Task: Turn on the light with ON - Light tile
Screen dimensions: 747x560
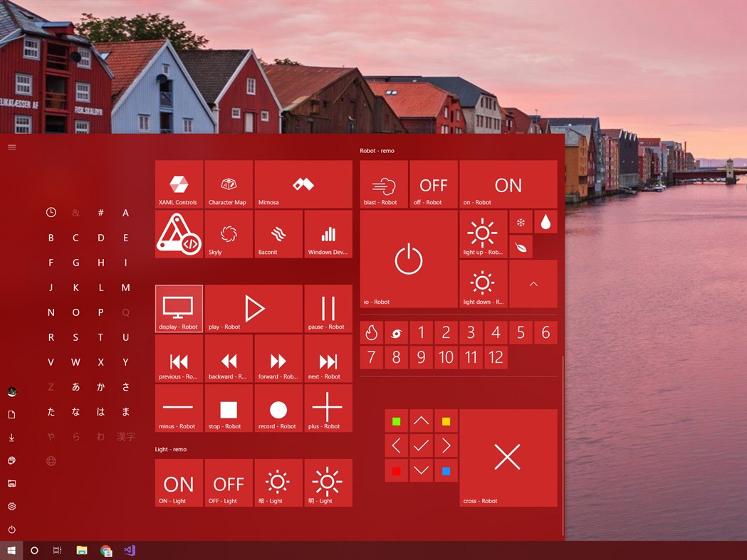Action: 179,483
